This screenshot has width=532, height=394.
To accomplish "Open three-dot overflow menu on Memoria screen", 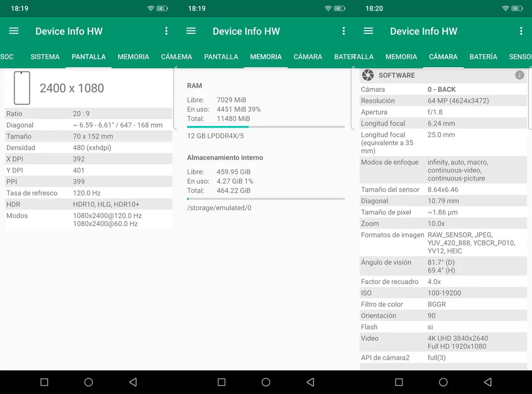I will click(x=344, y=31).
